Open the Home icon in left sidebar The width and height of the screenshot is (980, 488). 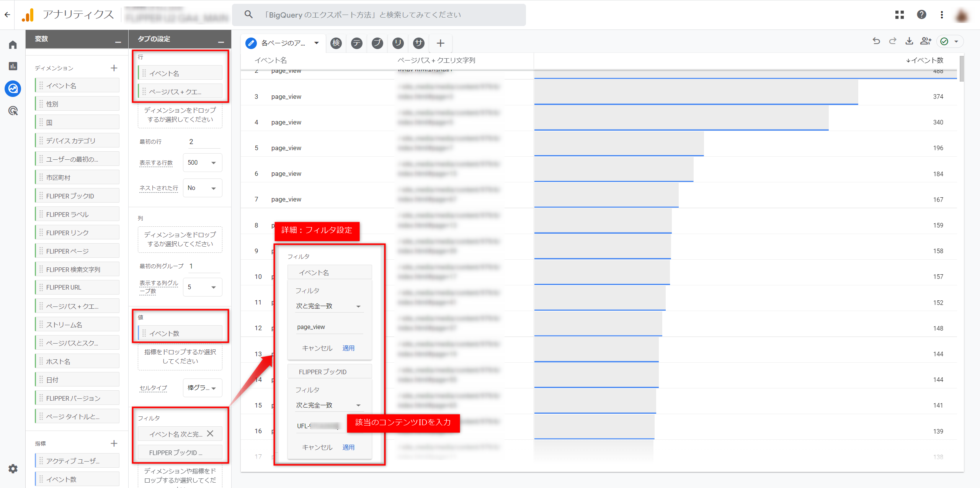pos(13,45)
